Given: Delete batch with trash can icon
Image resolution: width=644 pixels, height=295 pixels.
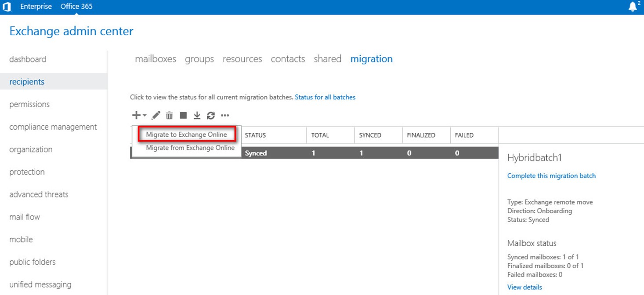Looking at the screenshot, I should click(x=169, y=115).
